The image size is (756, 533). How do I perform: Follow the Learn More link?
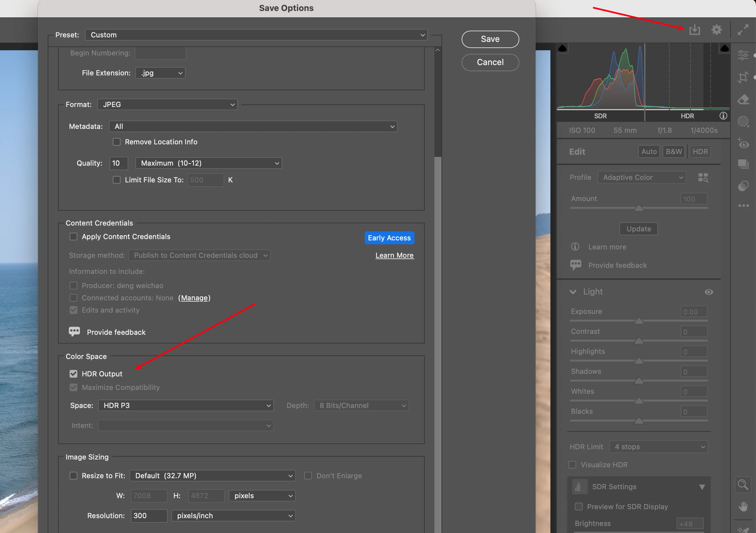point(394,256)
